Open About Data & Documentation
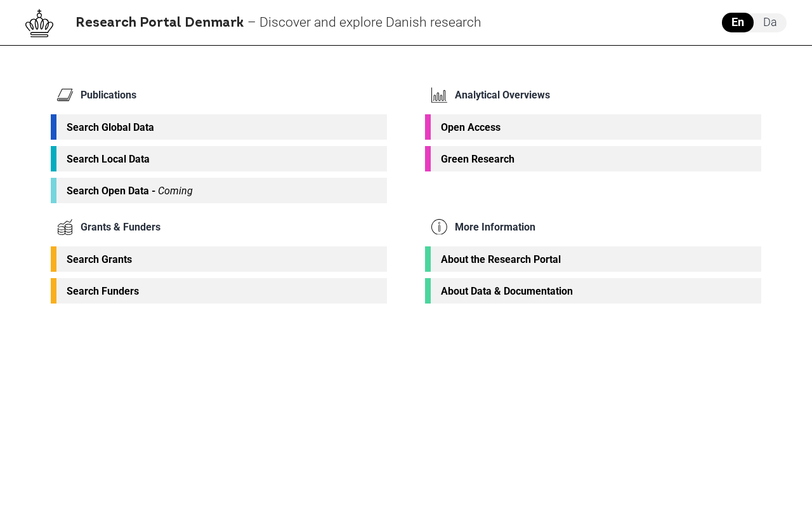 [x=593, y=291]
